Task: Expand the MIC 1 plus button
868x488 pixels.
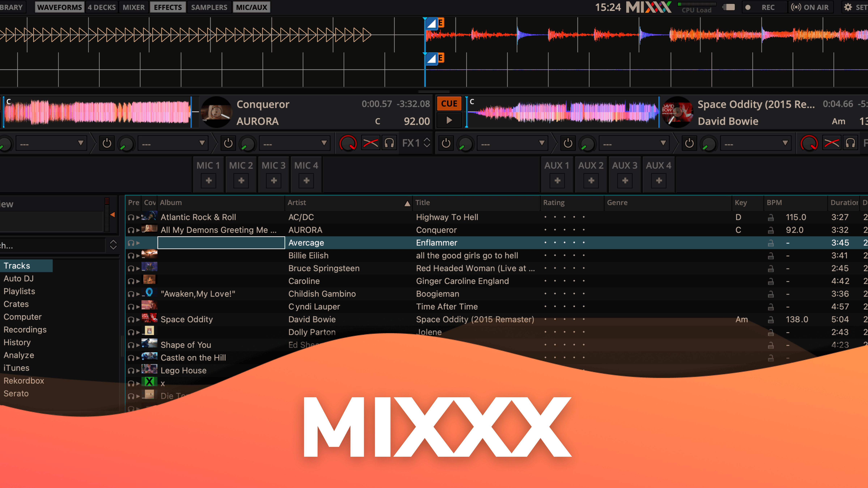Action: pos(209,181)
